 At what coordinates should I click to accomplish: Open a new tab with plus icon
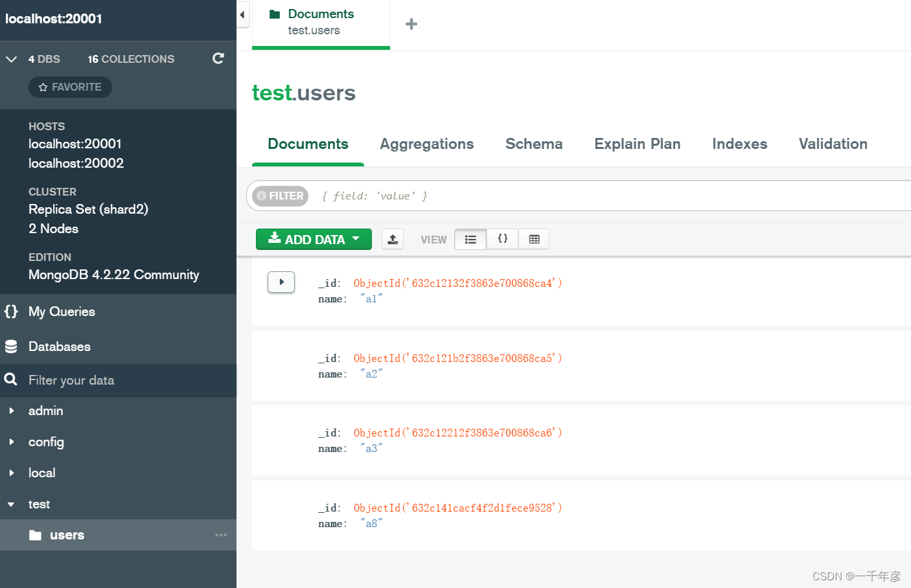(411, 24)
